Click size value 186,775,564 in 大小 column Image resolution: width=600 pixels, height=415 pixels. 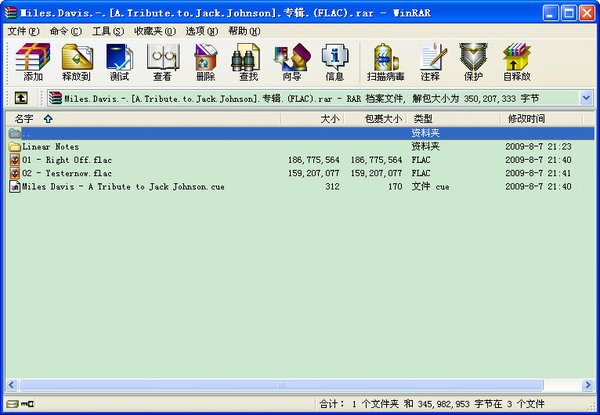pyautogui.click(x=314, y=160)
